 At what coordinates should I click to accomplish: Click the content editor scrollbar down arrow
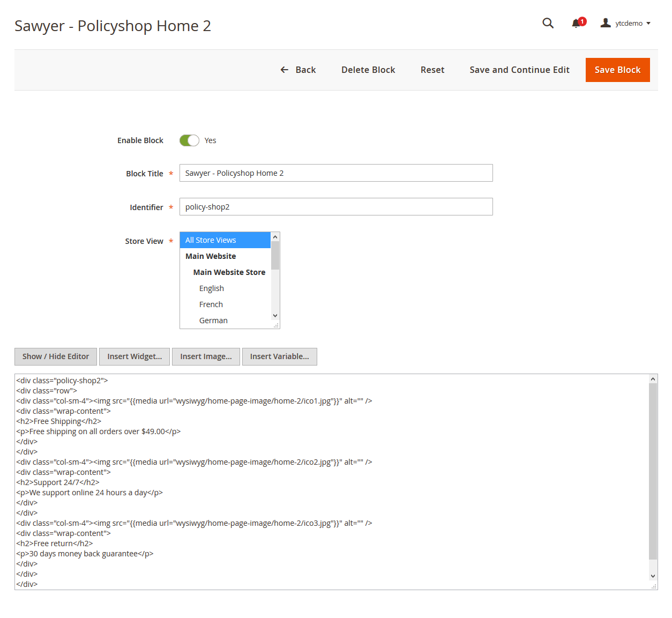pos(653,576)
